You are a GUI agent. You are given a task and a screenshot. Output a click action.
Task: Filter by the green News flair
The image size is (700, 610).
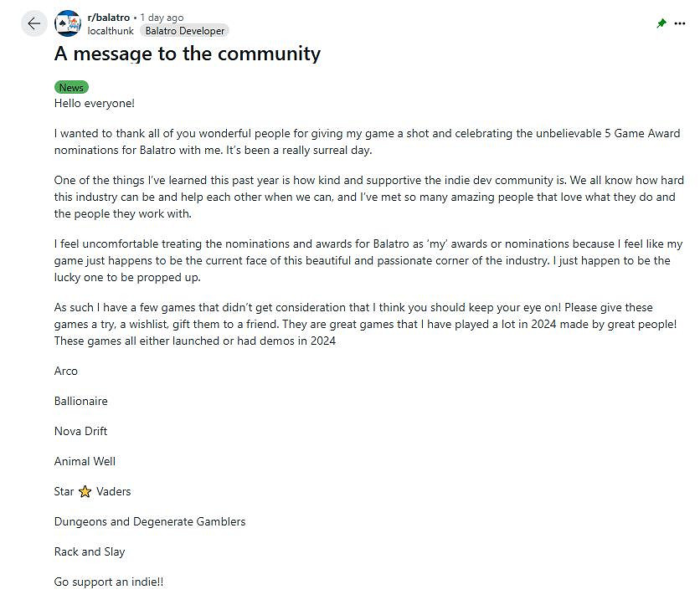click(x=71, y=88)
